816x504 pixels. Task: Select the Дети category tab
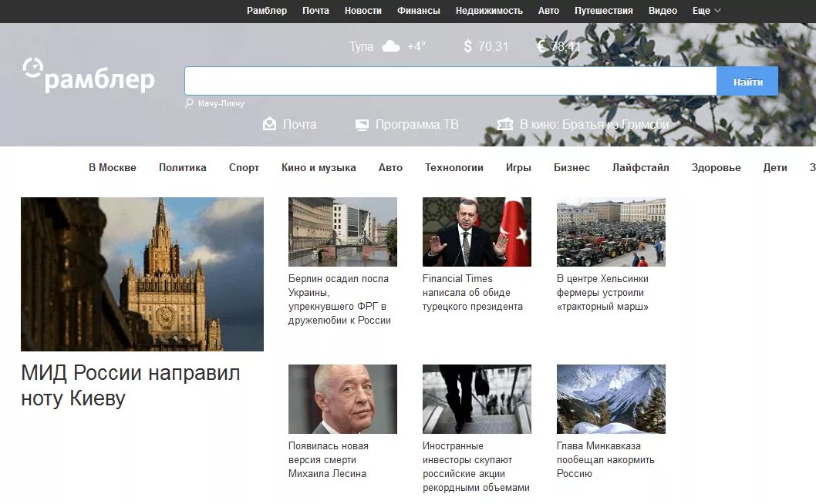click(775, 167)
